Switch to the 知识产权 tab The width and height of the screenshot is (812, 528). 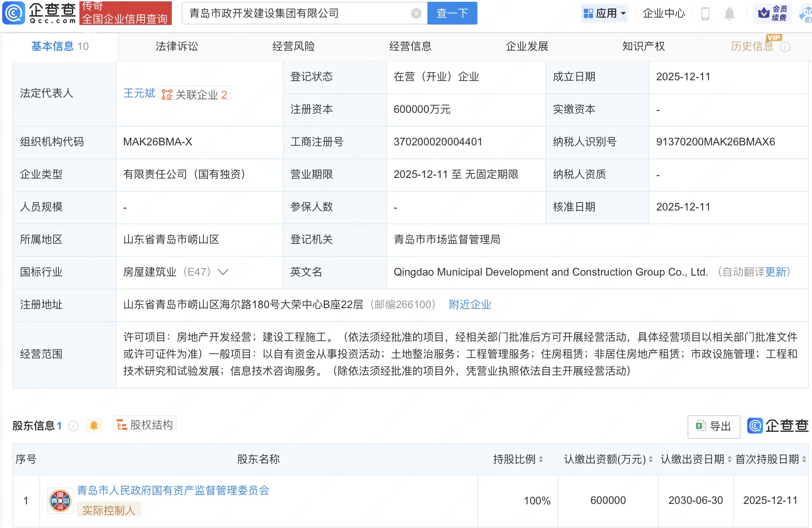(643, 46)
